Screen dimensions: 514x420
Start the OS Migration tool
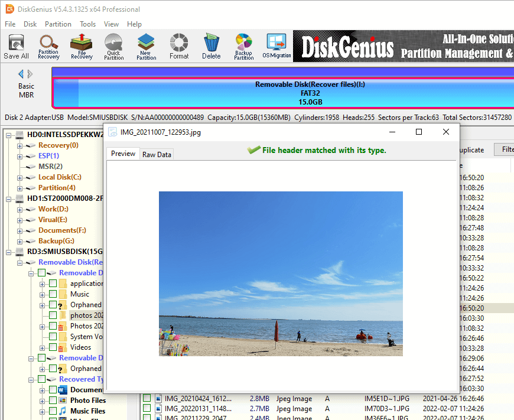pos(276,46)
